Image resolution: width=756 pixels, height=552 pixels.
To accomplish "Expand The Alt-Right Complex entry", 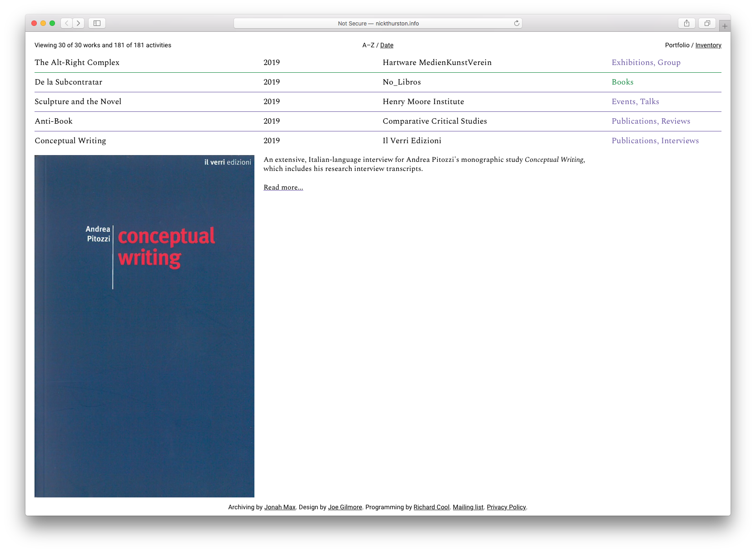I will pos(77,62).
